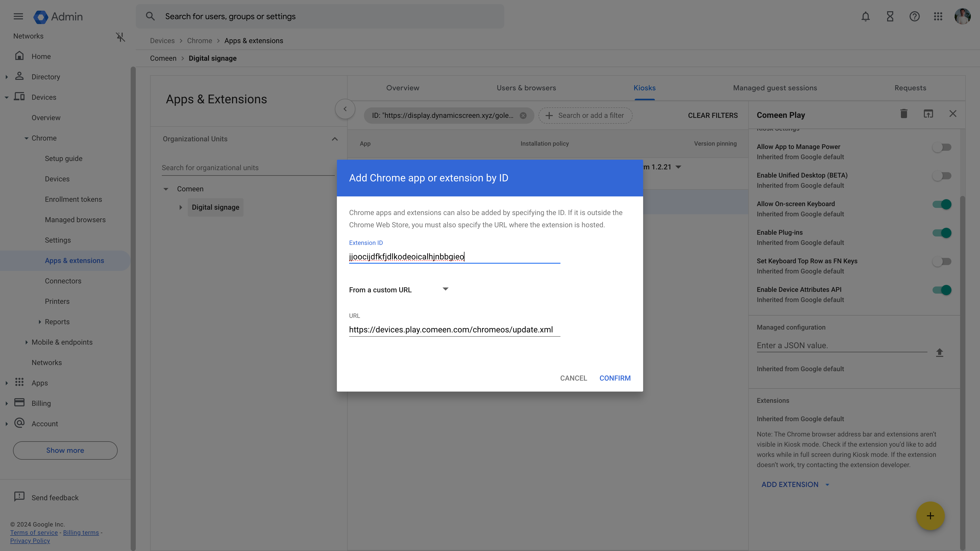Click CANCEL in the dialog
980x551 pixels.
pos(573,378)
